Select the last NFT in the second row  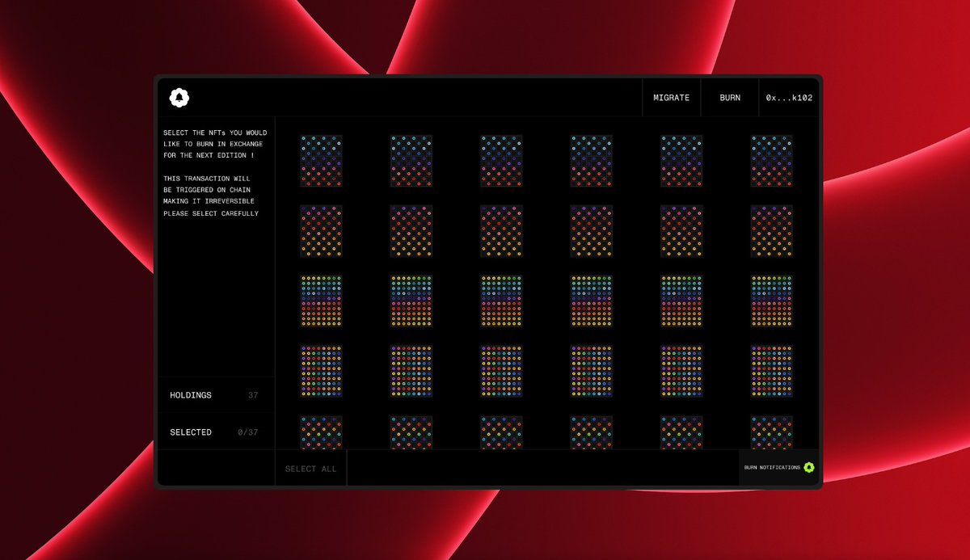[771, 231]
